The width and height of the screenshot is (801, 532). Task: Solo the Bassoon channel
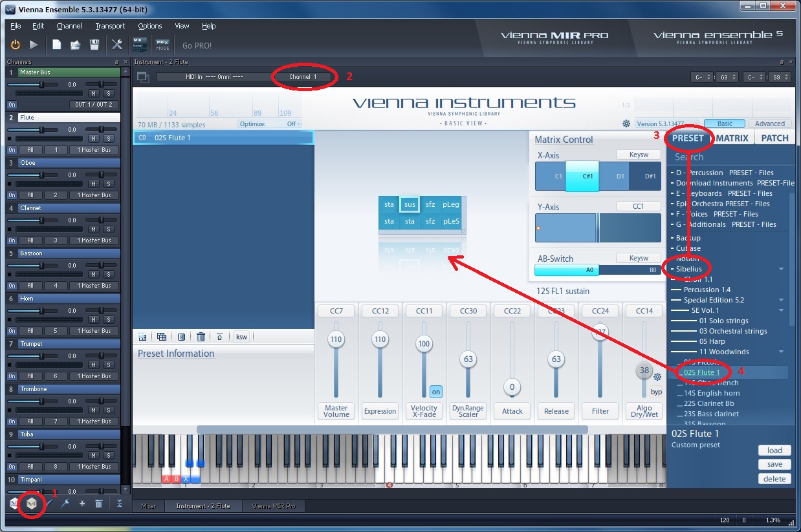tap(109, 274)
